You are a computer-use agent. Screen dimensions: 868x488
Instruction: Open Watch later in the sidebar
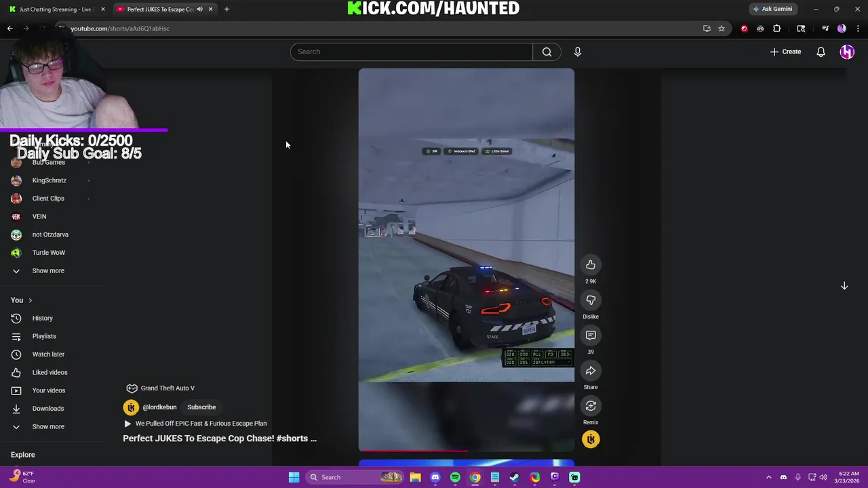pos(48,354)
